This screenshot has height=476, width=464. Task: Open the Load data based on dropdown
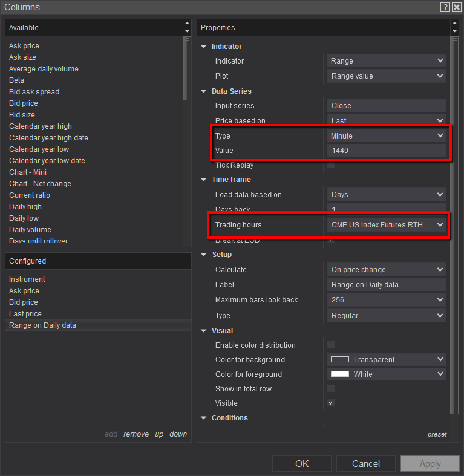click(386, 195)
